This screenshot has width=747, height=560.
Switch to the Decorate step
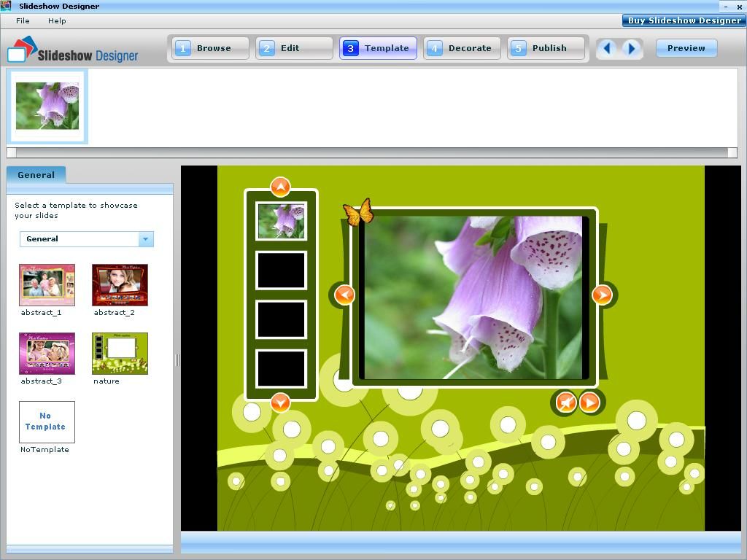coord(462,48)
